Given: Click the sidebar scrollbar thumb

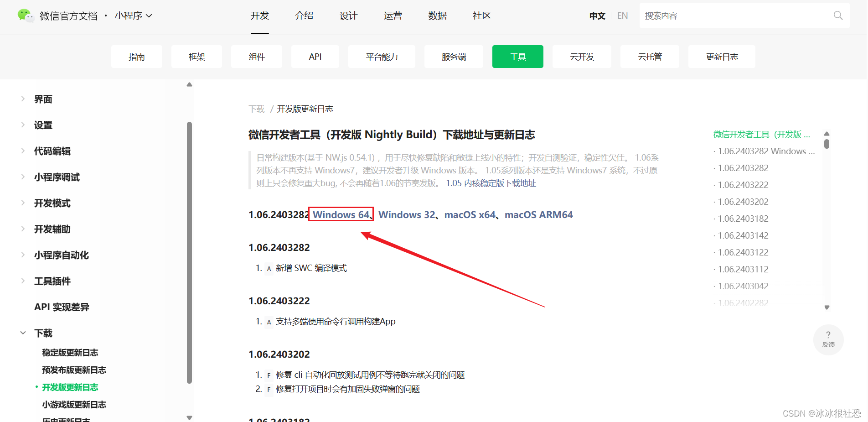Looking at the screenshot, I should (x=189, y=253).
